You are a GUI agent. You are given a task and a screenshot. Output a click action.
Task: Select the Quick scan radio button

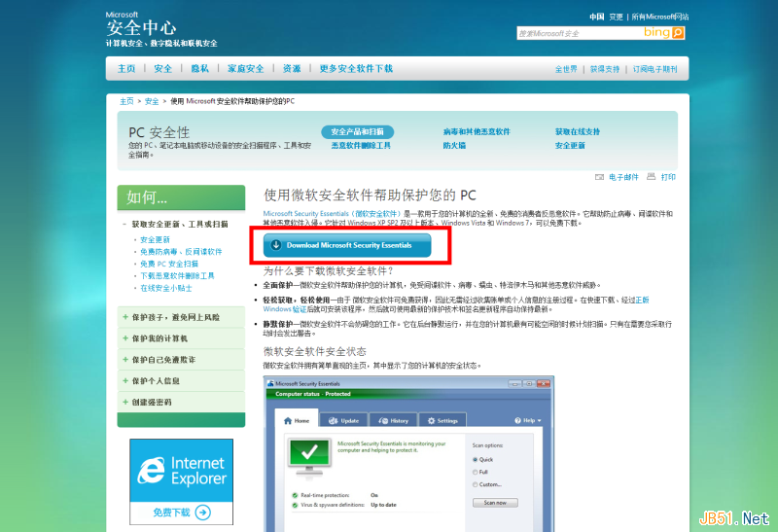pos(475,460)
